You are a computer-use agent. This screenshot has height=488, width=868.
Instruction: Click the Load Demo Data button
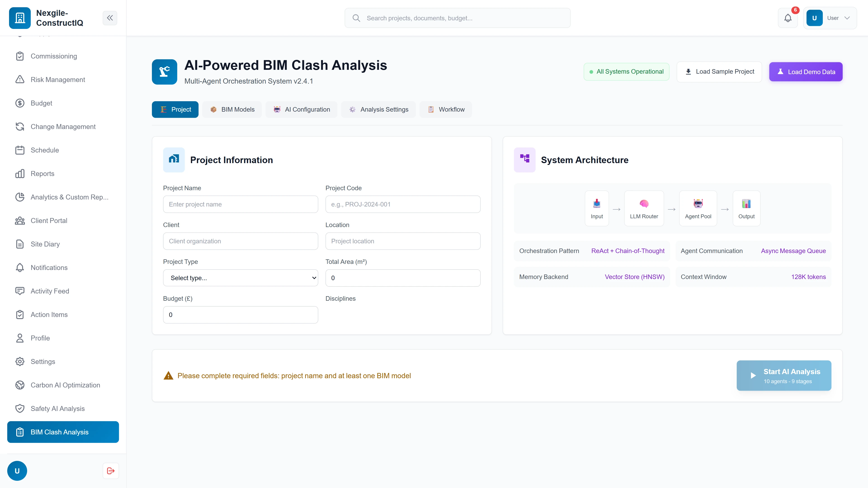tap(806, 71)
